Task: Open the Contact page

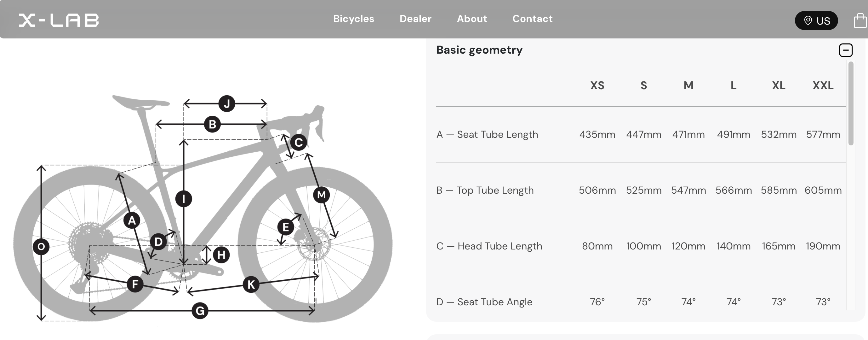Action: [532, 19]
